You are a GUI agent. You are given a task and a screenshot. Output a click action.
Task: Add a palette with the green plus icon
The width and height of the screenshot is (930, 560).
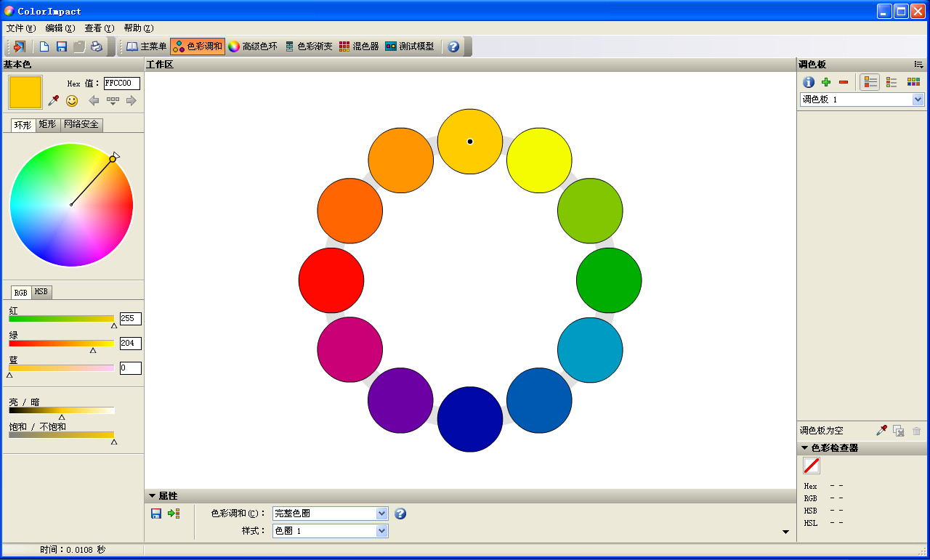(x=825, y=82)
